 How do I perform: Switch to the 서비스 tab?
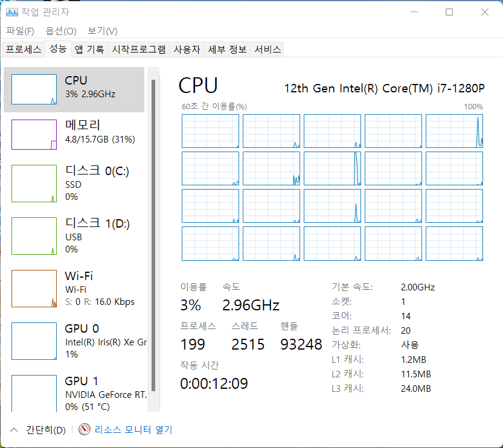point(268,50)
